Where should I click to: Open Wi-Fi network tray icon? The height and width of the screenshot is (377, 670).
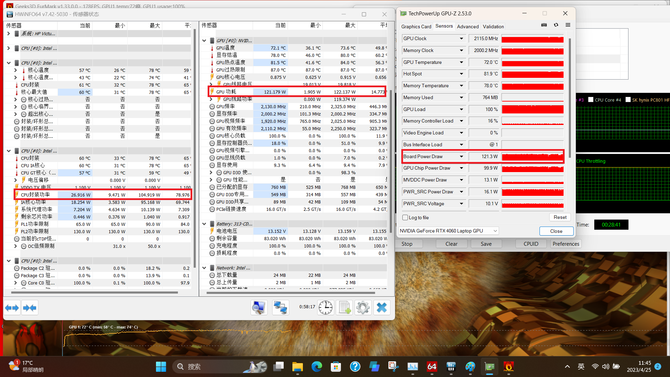[595, 367]
